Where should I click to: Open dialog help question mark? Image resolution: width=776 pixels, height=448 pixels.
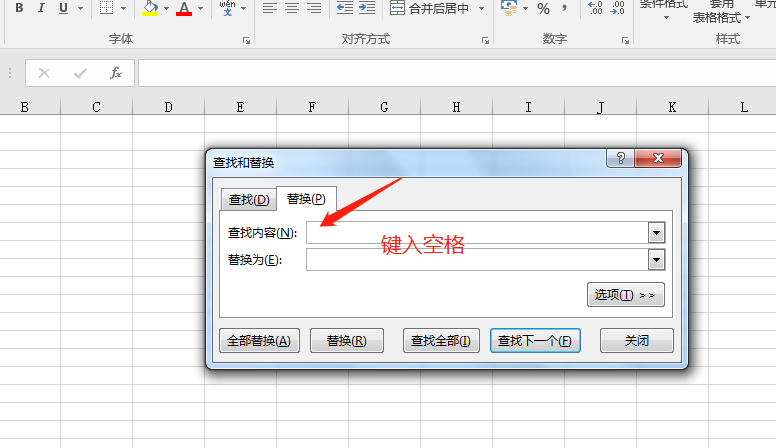[x=621, y=158]
